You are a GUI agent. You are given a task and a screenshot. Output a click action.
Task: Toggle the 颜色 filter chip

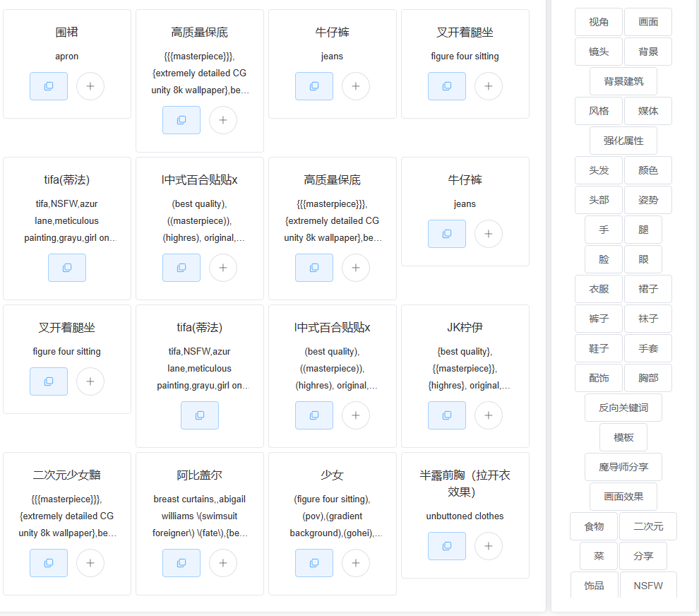coord(648,170)
